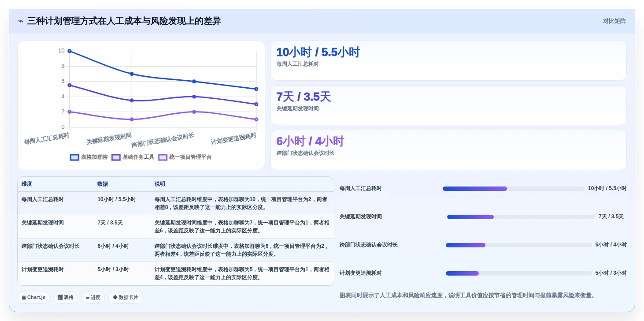Select table cell 每周人工汇总耗时
Screen dimensions: 644x321
click(x=43, y=199)
